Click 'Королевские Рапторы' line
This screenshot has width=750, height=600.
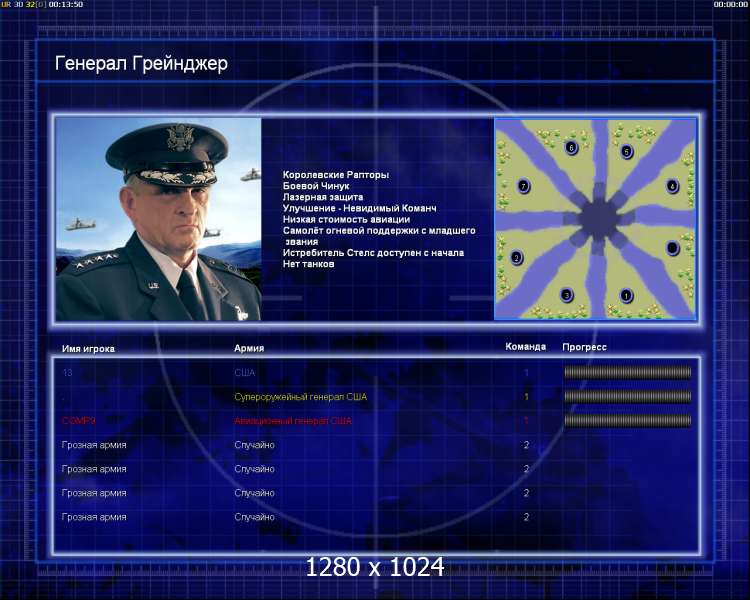336,175
